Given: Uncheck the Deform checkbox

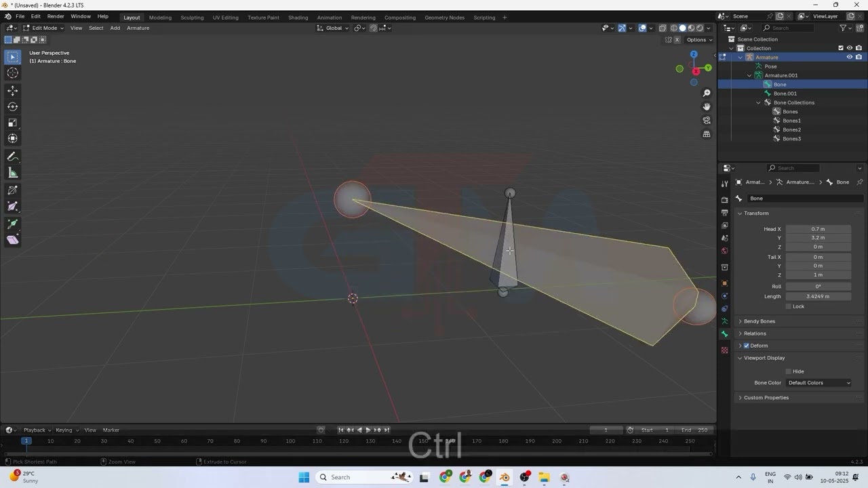Looking at the screenshot, I should (x=747, y=346).
